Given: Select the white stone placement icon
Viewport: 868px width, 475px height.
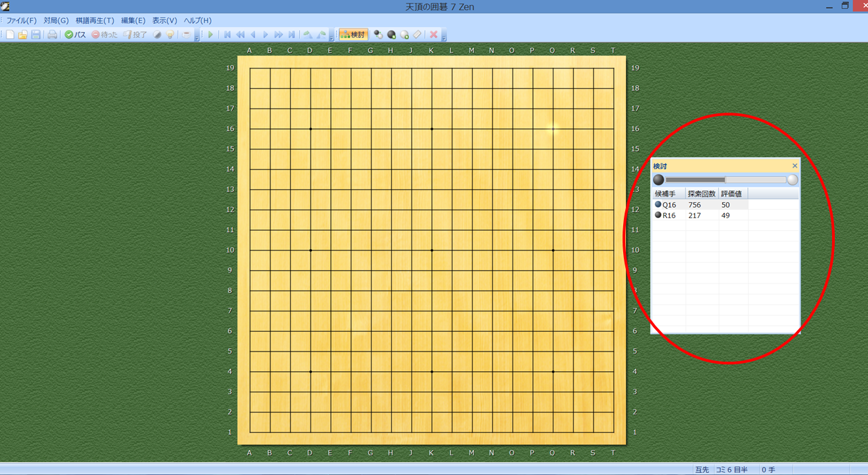Looking at the screenshot, I should (x=404, y=35).
